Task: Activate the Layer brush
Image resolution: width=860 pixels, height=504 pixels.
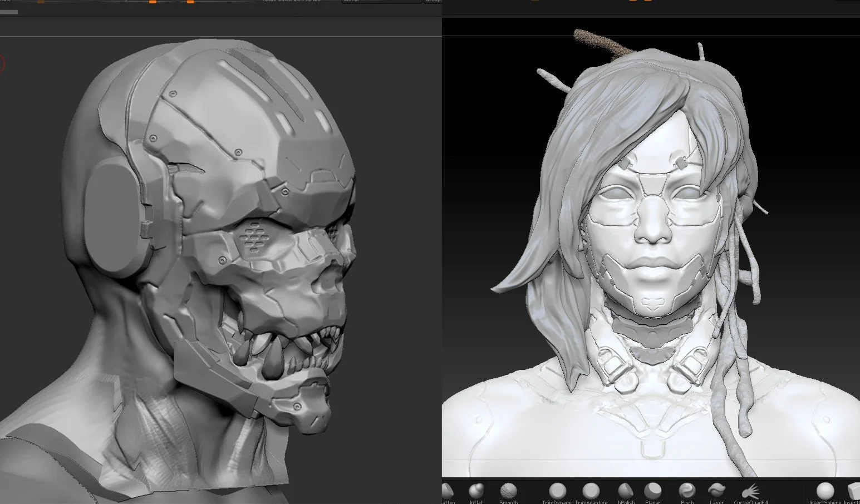Action: point(716,492)
